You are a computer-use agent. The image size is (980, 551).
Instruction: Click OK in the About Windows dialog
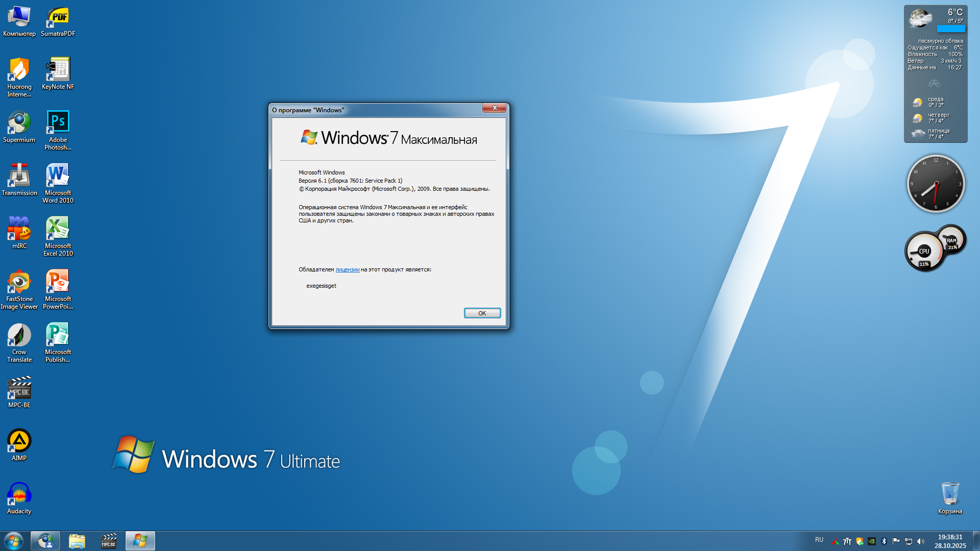[482, 313]
